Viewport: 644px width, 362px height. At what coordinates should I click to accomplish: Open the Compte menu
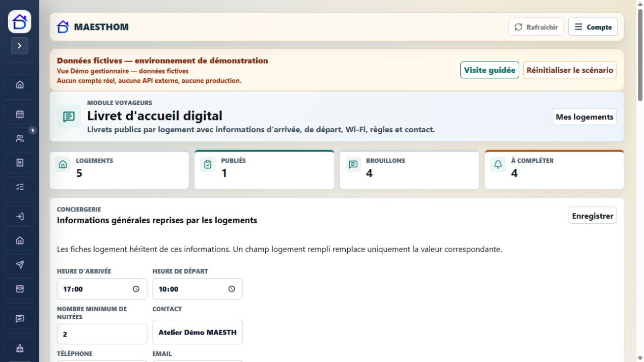pyautogui.click(x=593, y=27)
